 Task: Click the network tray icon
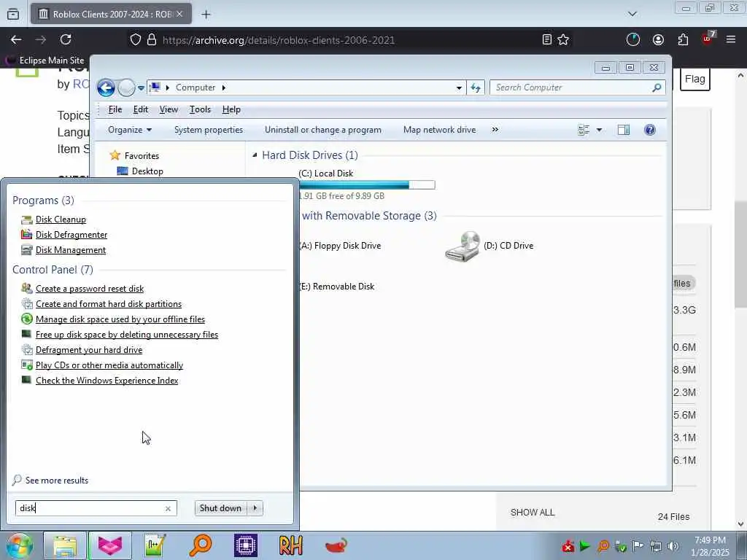click(656, 546)
